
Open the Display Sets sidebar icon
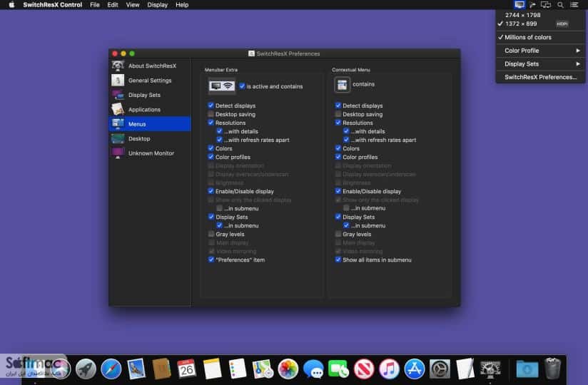point(118,95)
